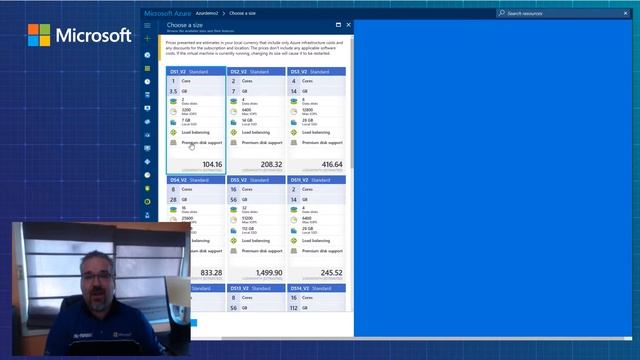The image size is (640, 360).
Task: Click the Max IOPS gauge icon in DS3_V2 card
Action: tap(294, 111)
